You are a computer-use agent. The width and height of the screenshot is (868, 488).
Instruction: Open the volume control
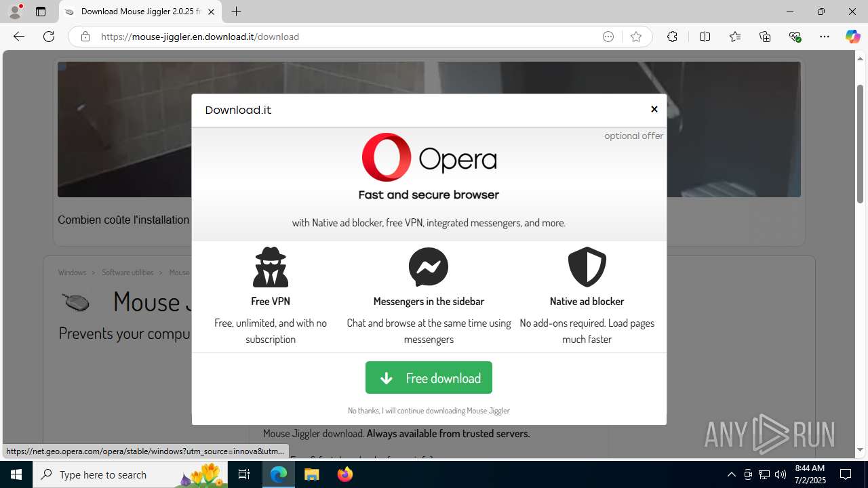click(781, 474)
